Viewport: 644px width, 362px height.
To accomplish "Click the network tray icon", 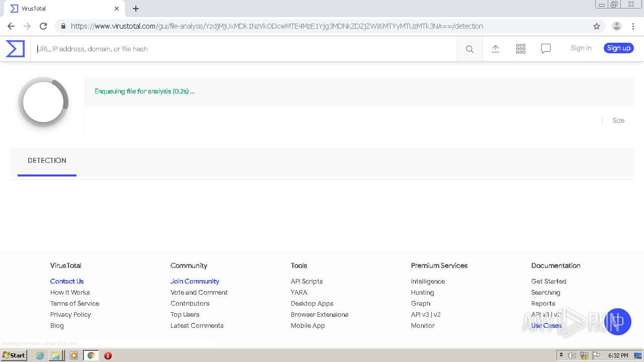I will (x=584, y=355).
